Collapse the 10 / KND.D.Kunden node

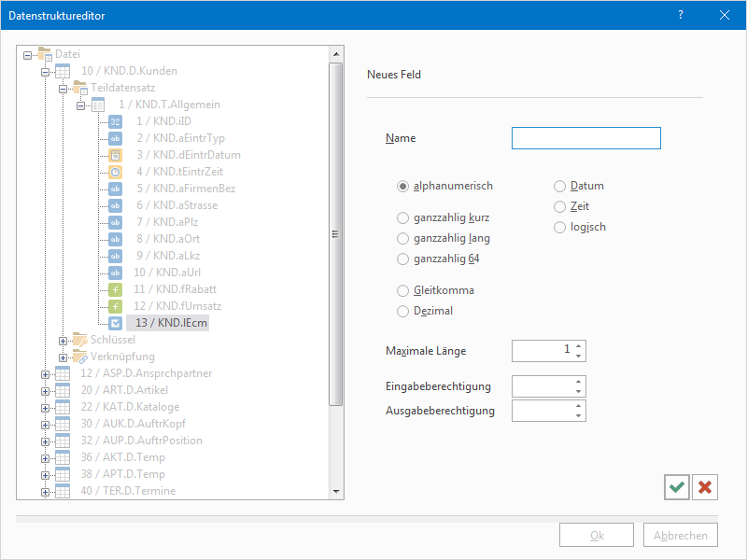tap(45, 71)
